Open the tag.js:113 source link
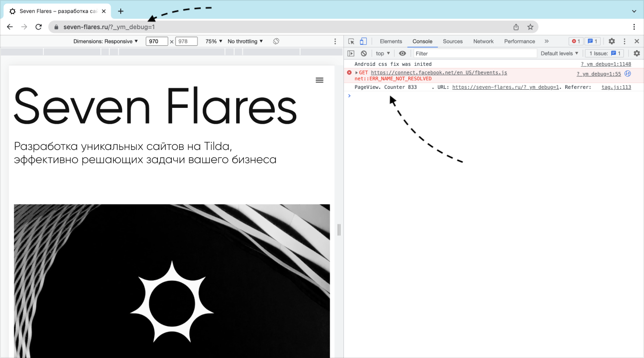Screen dimensions: 644x358 tap(616, 87)
